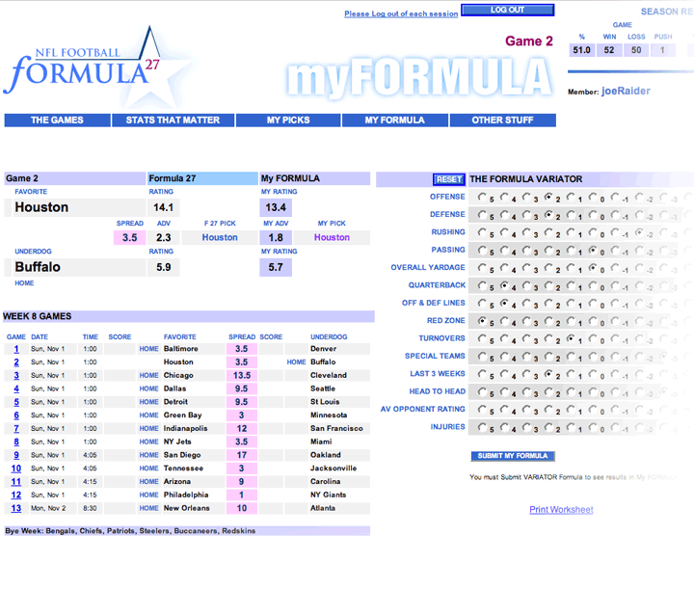694x616 pixels.
Task: Set OFF & DEF LINES weight to 3
Action: (526, 303)
